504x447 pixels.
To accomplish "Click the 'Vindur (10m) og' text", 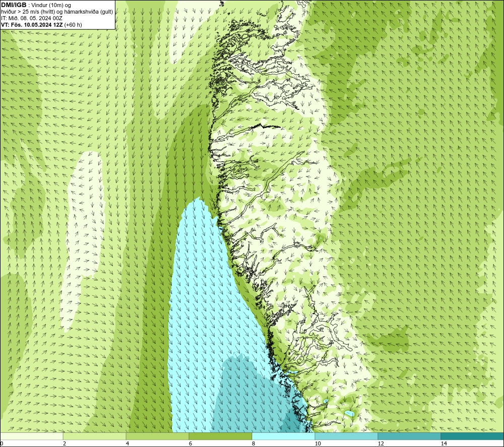I will click(51, 6).
